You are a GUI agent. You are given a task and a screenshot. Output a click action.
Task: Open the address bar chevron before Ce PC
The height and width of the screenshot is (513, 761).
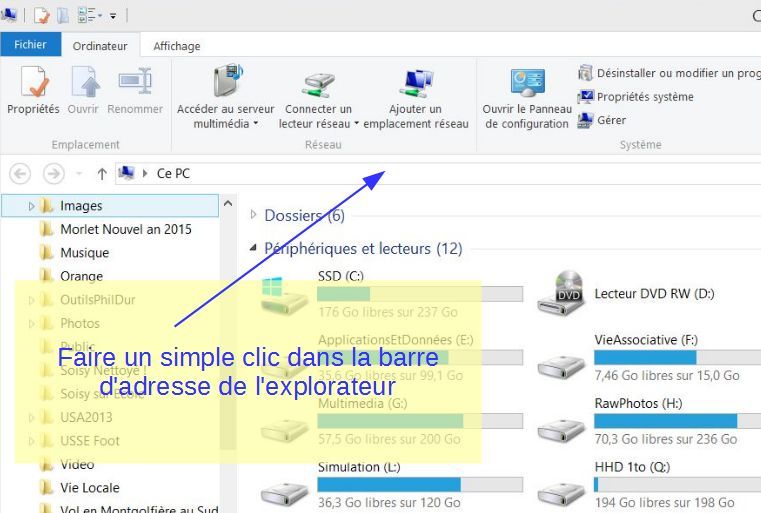[145, 173]
